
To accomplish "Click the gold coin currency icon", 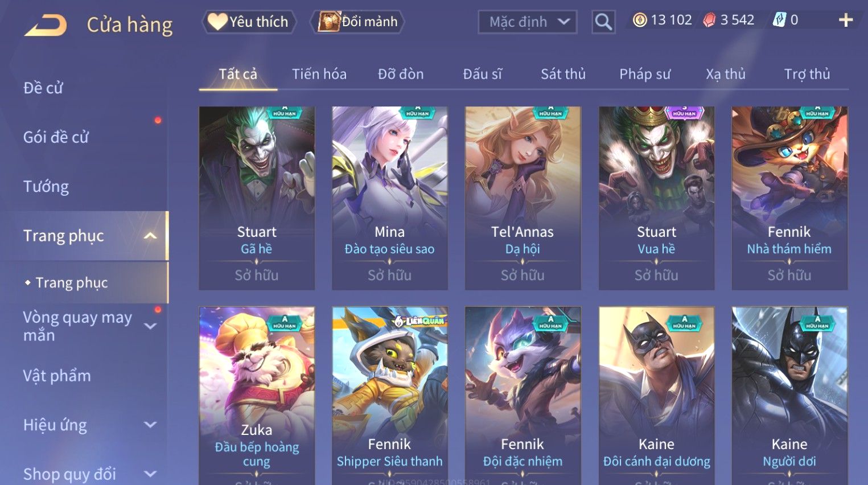I will click(x=640, y=20).
